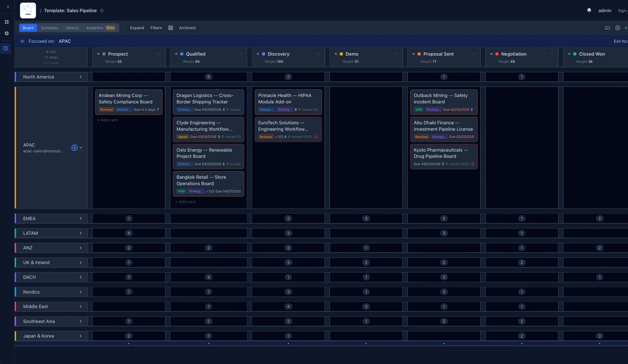Click the grid layout icon beside Archived
This screenshot has height=364, width=628.
pos(171,28)
